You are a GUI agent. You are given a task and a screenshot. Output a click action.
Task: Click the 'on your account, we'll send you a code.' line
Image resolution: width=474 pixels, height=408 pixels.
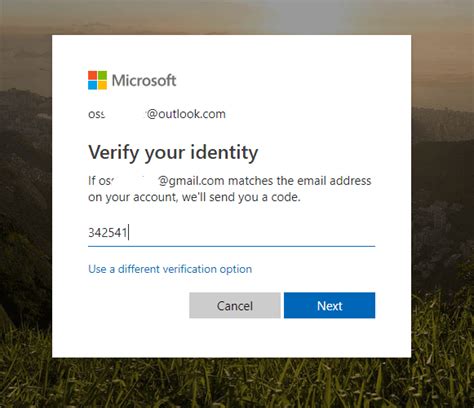click(x=194, y=197)
